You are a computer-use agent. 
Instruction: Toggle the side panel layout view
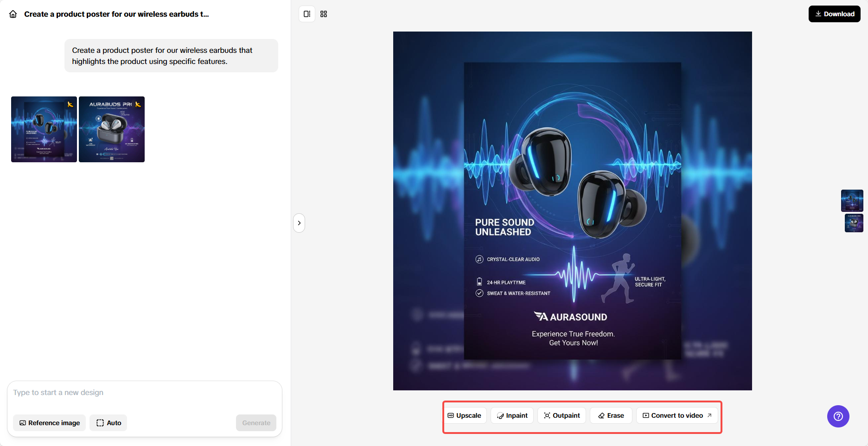(307, 14)
